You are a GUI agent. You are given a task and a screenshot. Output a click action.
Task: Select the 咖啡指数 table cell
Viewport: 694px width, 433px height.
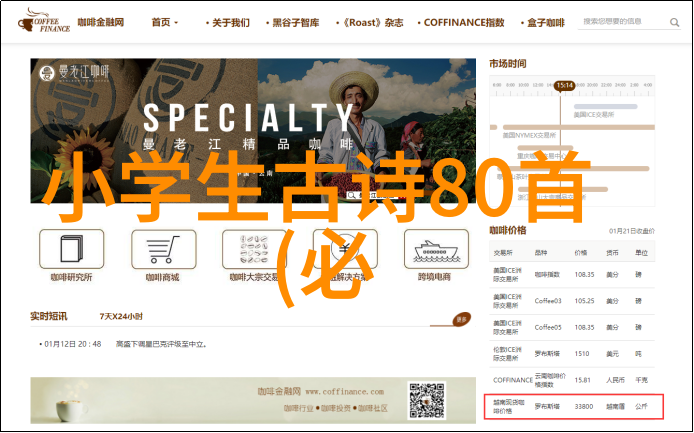547,274
